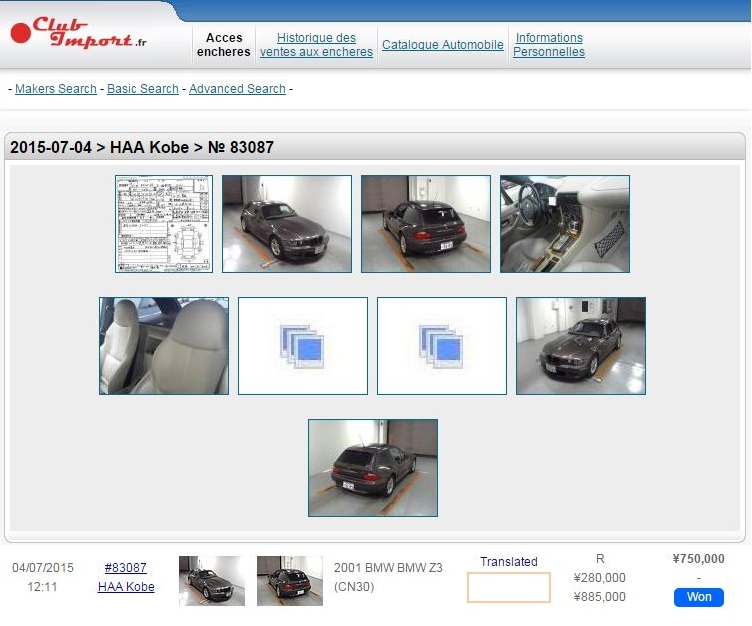The image size is (752, 626).
Task: Click lot number #83087 link
Action: tap(126, 567)
